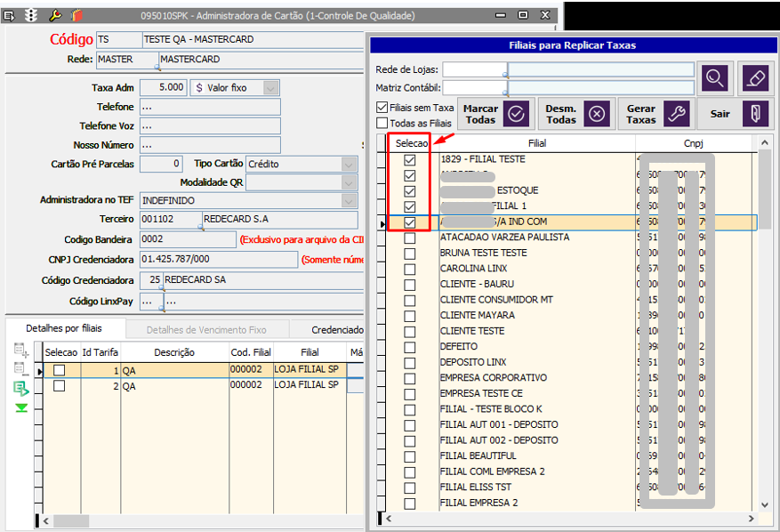Open the wrench tool icon in title bar
The width and height of the screenshot is (780, 532).
click(x=54, y=15)
